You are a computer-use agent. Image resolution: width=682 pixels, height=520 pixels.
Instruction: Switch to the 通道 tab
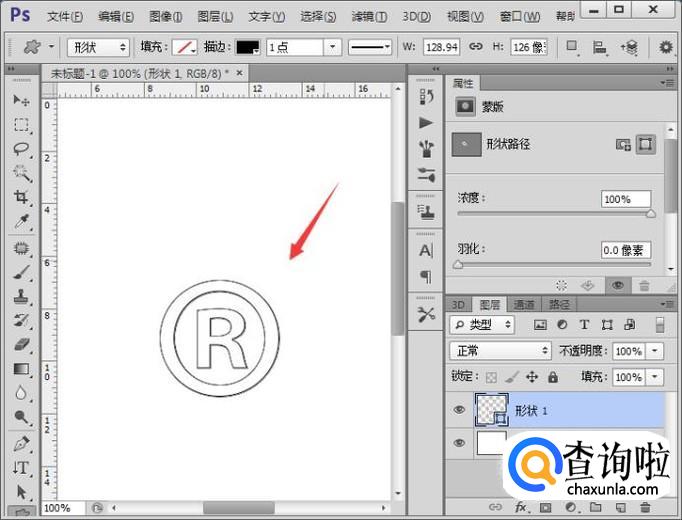click(x=524, y=304)
